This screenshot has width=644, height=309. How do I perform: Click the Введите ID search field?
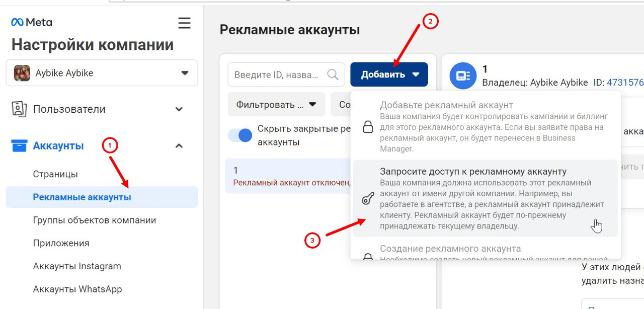286,74
